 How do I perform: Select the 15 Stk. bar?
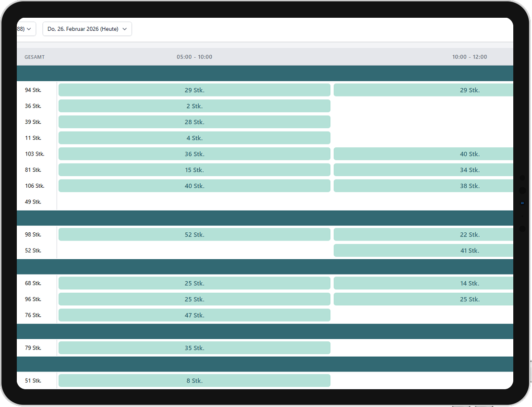tap(194, 169)
